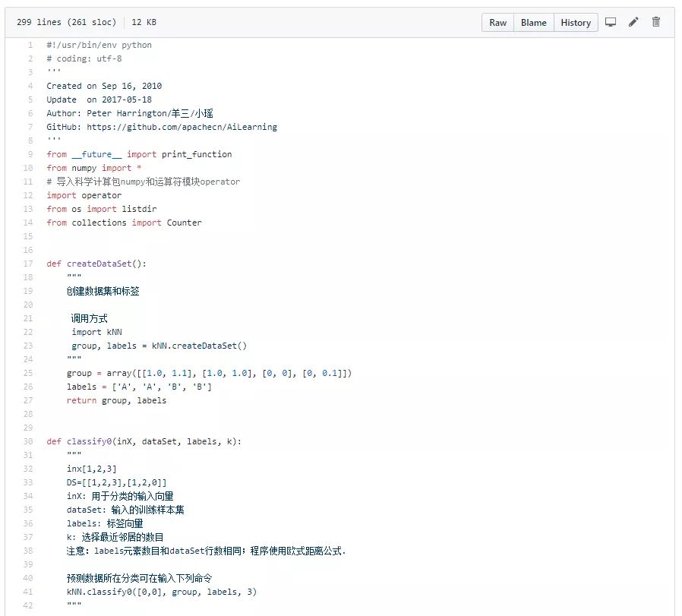Image resolution: width=682 pixels, height=616 pixels.
Task: Click line number 13 importing listdir
Action: click(x=27, y=209)
